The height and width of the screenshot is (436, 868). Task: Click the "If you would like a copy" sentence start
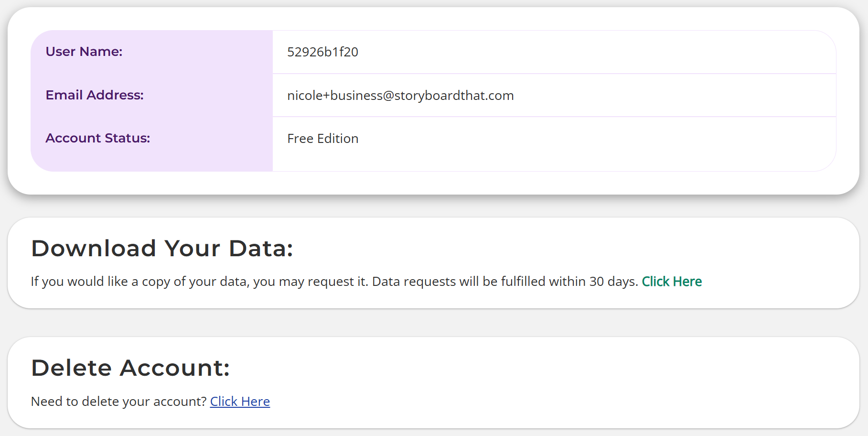[100, 282]
